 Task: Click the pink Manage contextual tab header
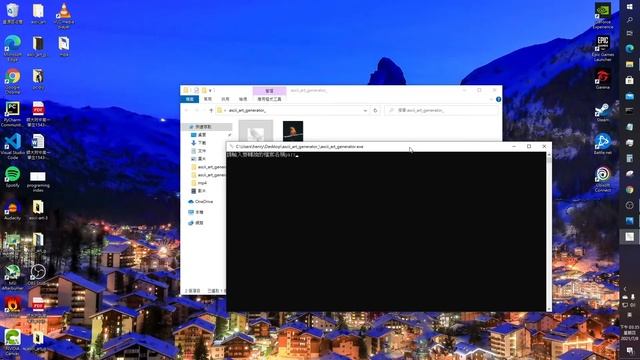coord(269,91)
